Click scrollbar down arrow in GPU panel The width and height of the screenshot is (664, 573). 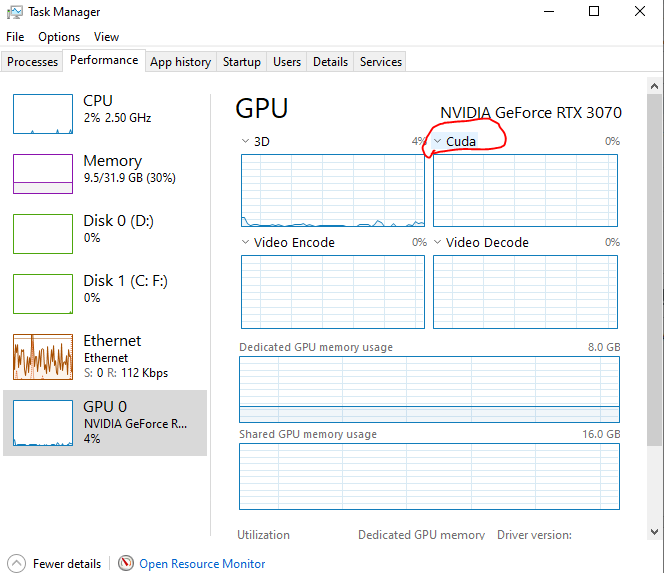click(x=654, y=531)
